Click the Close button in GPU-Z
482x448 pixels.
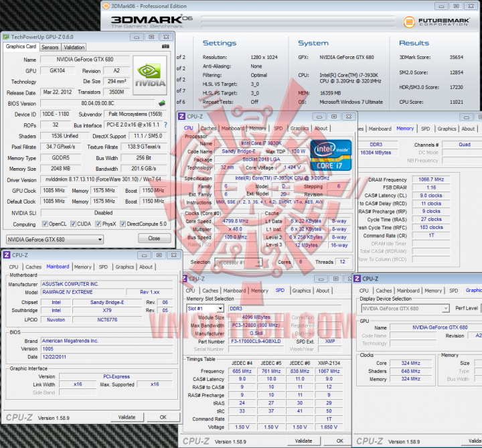(155, 238)
